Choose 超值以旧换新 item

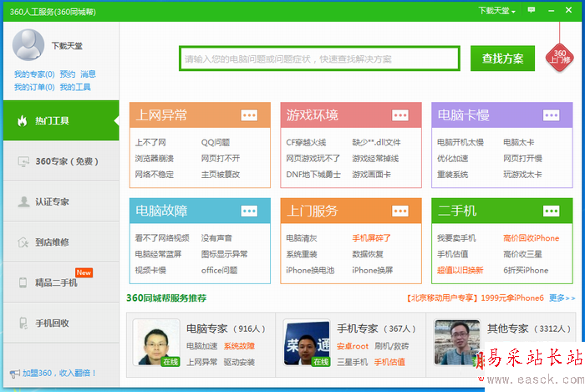coord(460,271)
